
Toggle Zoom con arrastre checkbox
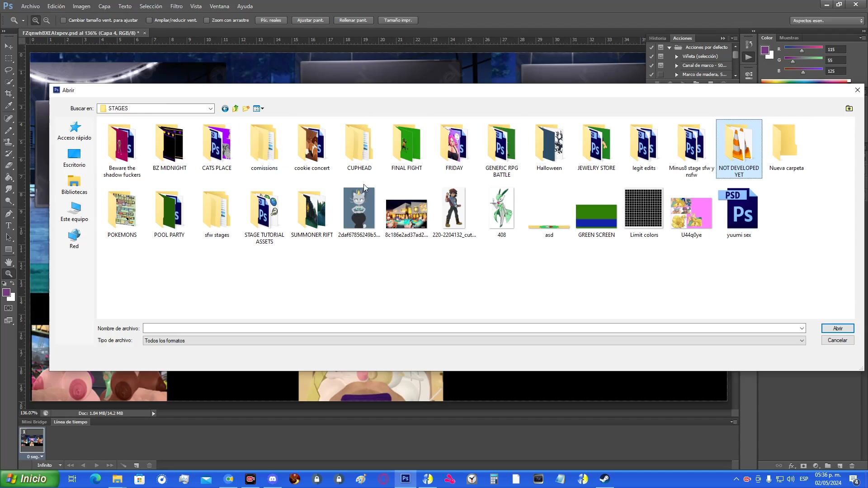click(x=207, y=20)
